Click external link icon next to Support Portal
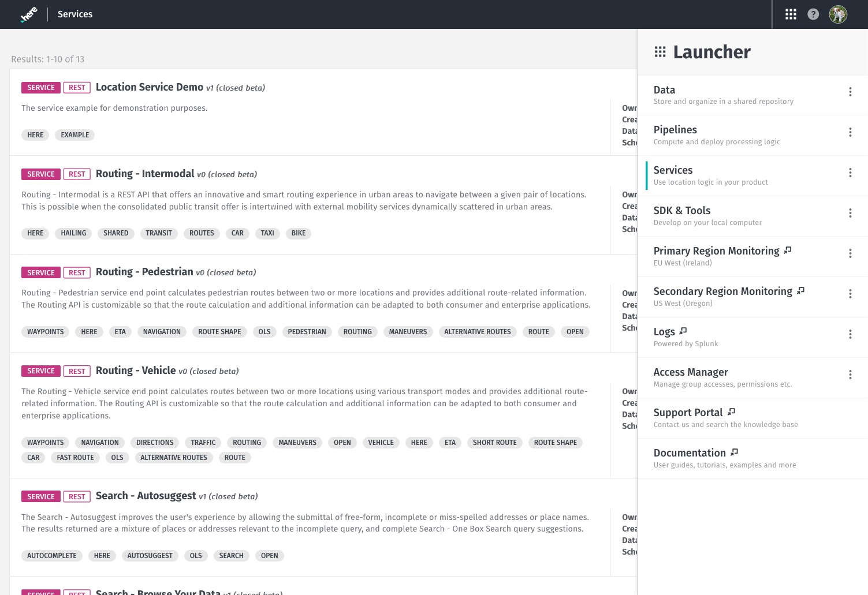868x595 pixels. click(731, 411)
